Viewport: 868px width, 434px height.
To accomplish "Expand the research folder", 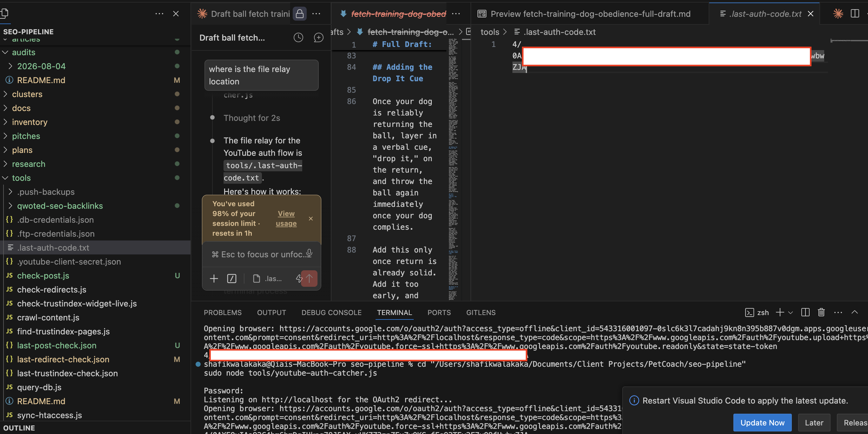I will click(5, 164).
